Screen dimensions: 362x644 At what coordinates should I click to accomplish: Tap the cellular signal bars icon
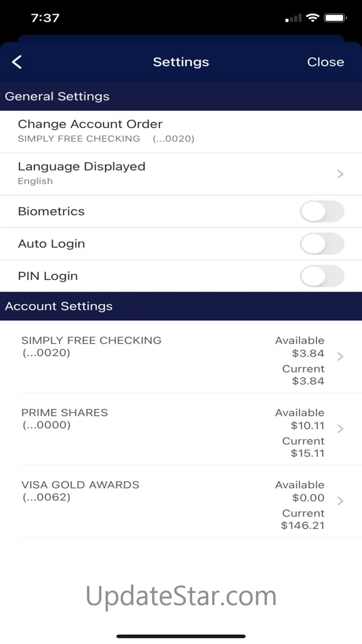coord(293,19)
